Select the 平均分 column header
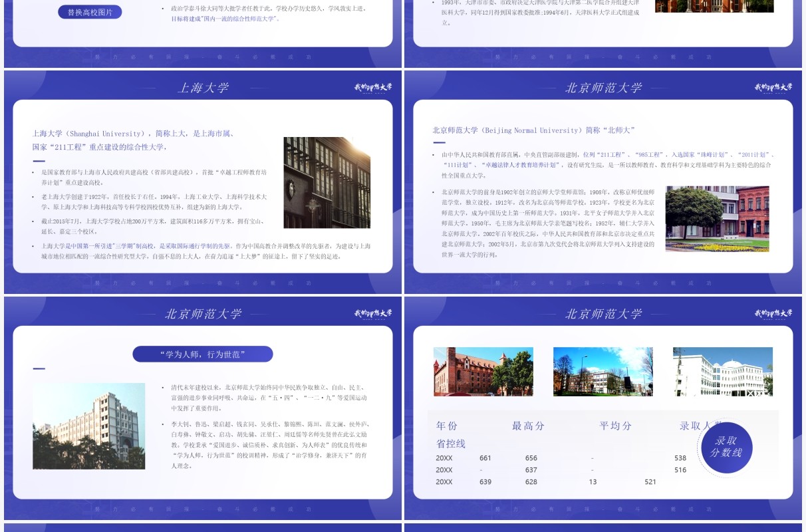 pyautogui.click(x=616, y=426)
